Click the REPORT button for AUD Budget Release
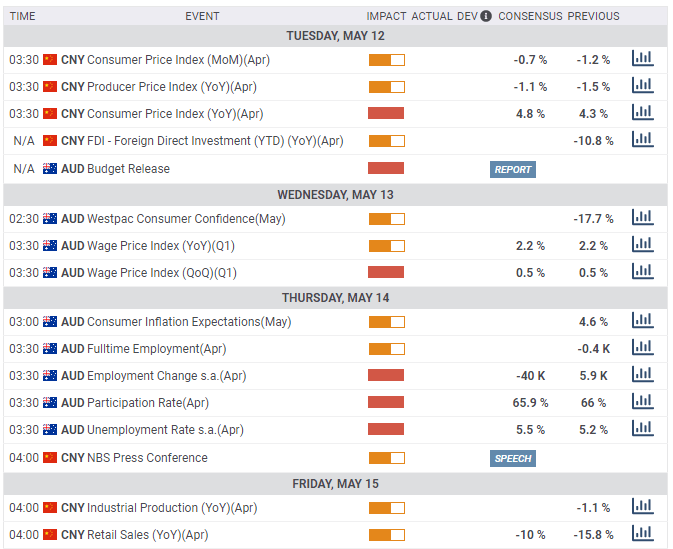 click(512, 170)
